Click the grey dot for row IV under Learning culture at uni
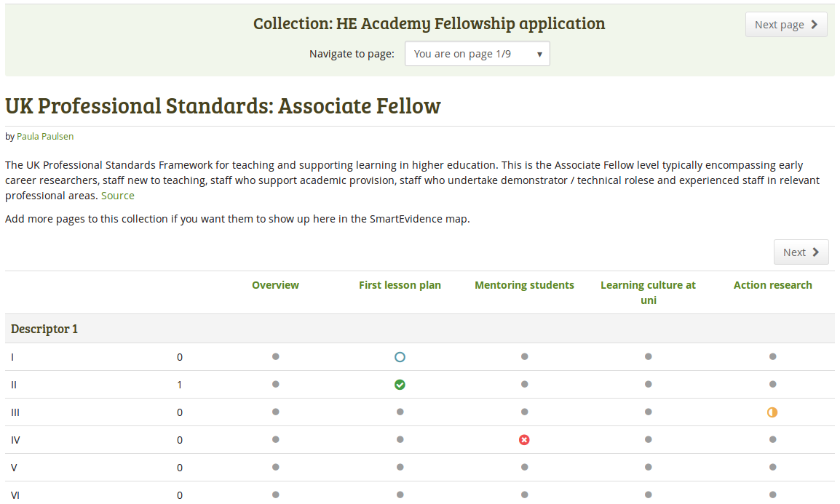 click(x=649, y=439)
